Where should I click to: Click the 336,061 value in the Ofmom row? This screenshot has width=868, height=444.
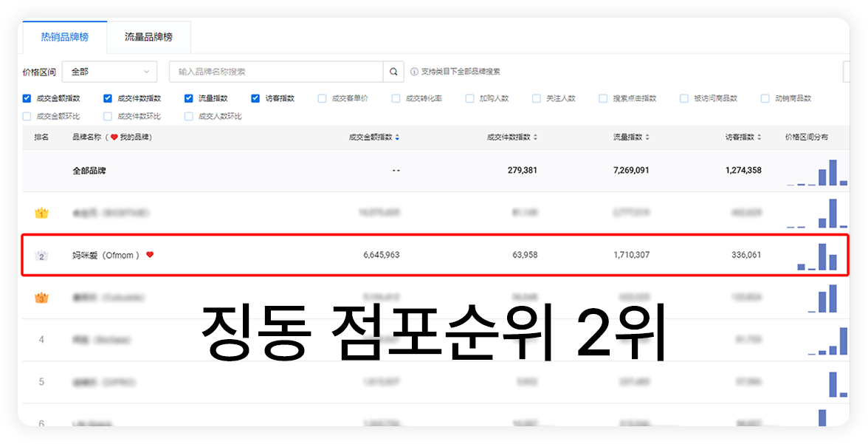point(746,255)
